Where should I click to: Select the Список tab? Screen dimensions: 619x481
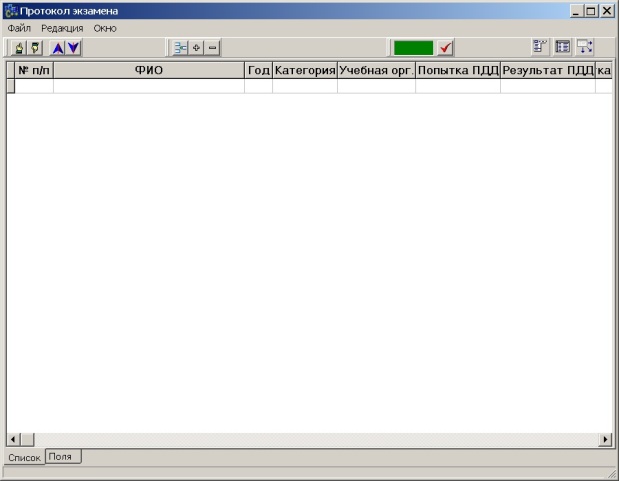point(24,457)
